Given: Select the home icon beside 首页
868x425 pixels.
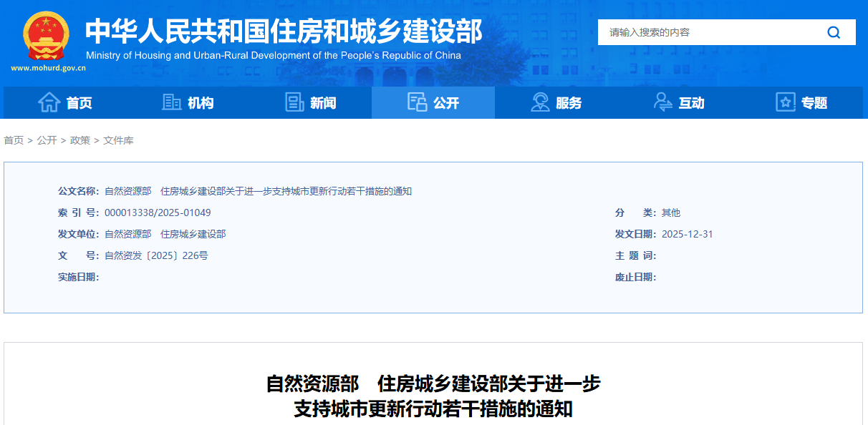Looking at the screenshot, I should coord(49,102).
